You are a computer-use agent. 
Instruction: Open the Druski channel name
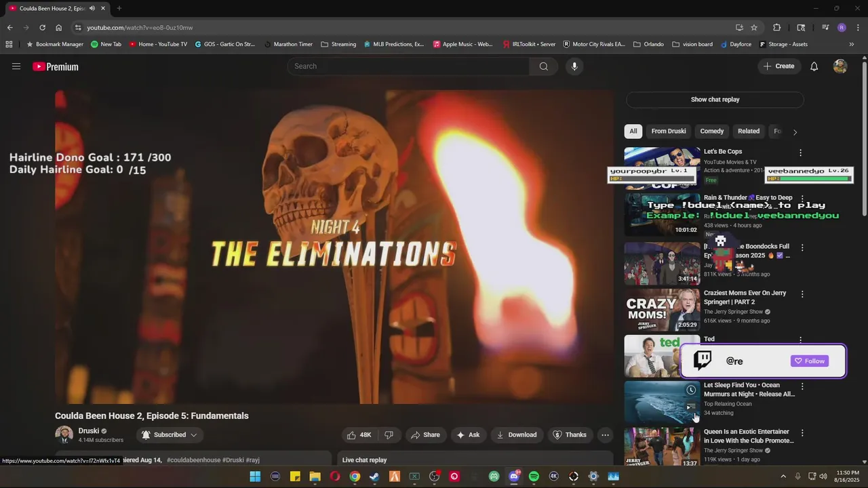pyautogui.click(x=89, y=431)
